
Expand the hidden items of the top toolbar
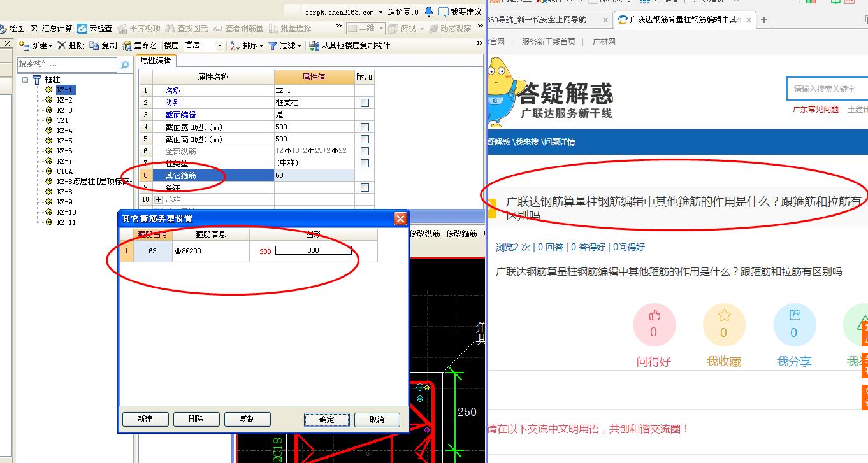(x=338, y=27)
